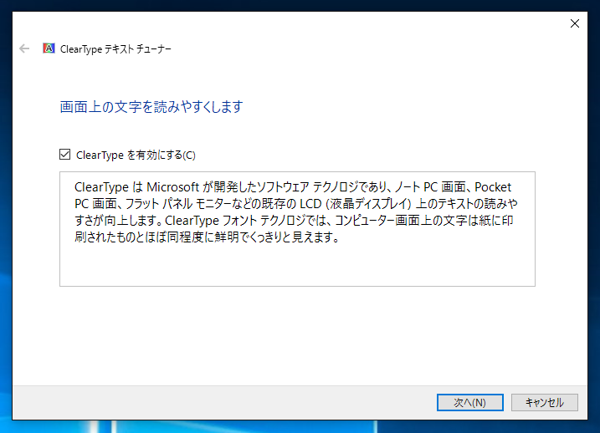Click the ClearType Text Tuner app icon
Image resolution: width=600 pixels, height=433 pixels.
[x=49, y=48]
